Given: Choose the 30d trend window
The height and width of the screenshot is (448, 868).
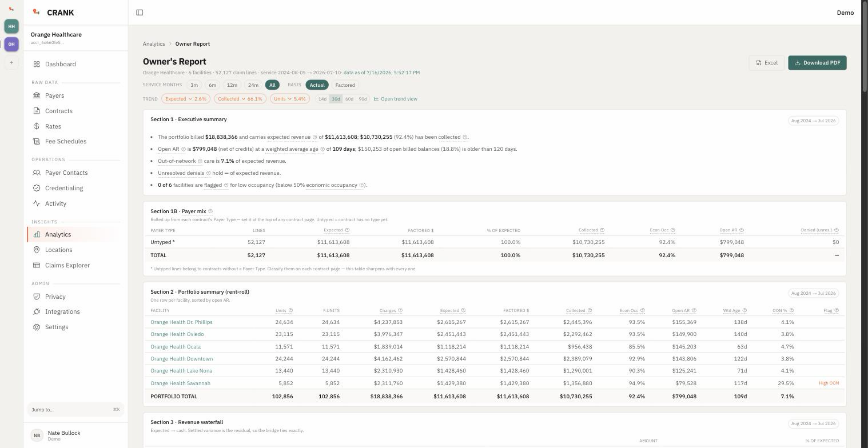Looking at the screenshot, I should (336, 99).
